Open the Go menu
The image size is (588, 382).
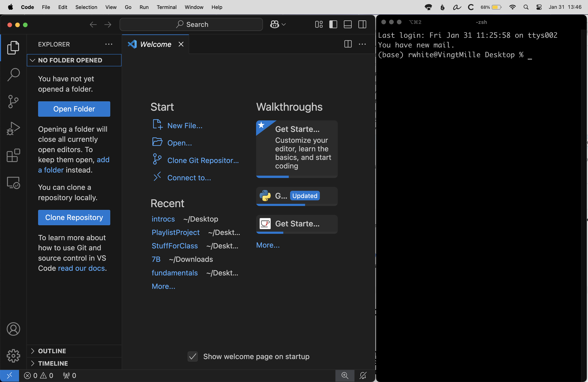pyautogui.click(x=128, y=7)
